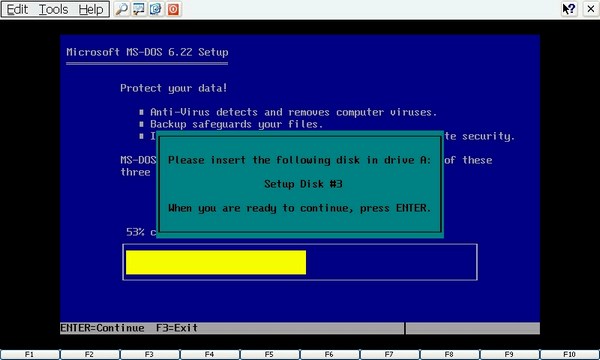Click the F10 function key button

[570, 355]
